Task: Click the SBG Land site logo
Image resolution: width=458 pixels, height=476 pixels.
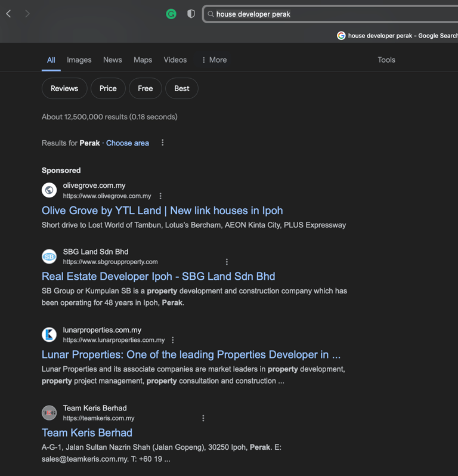Action: [49, 256]
